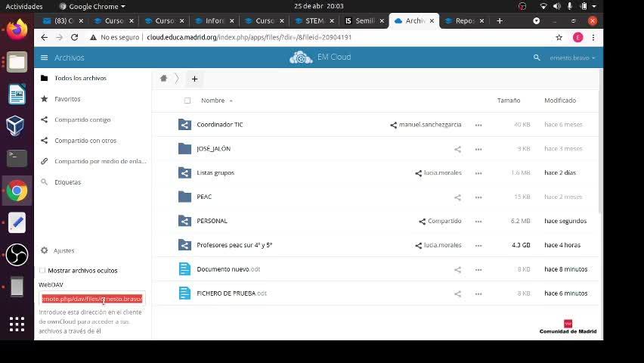Screen dimensions: 644x363
Task: Go back in Chrome
Action: click(x=44, y=37)
